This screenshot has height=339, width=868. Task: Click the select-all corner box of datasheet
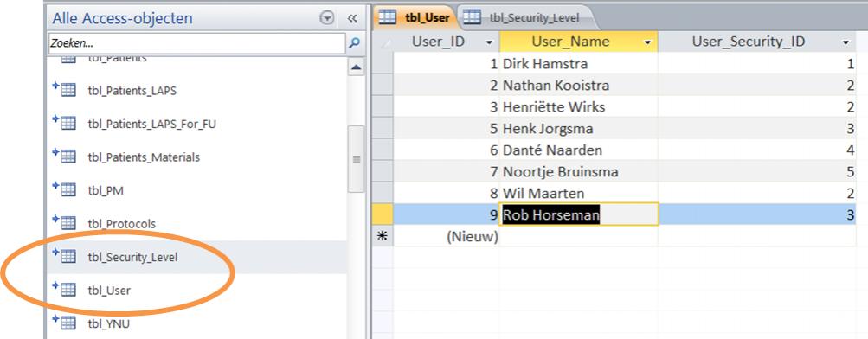(x=383, y=42)
